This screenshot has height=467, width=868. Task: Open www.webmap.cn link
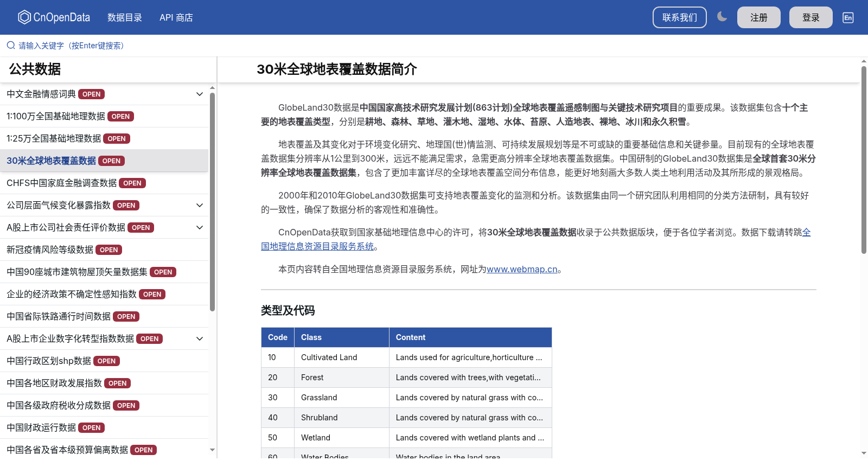pyautogui.click(x=522, y=269)
